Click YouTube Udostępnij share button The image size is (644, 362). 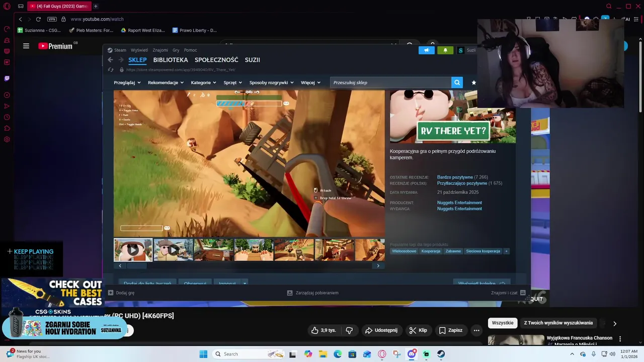(x=381, y=330)
